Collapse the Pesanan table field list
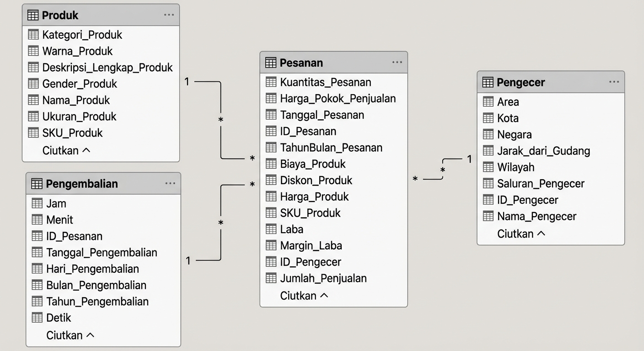Viewport: 644px width, 351px height. (304, 296)
